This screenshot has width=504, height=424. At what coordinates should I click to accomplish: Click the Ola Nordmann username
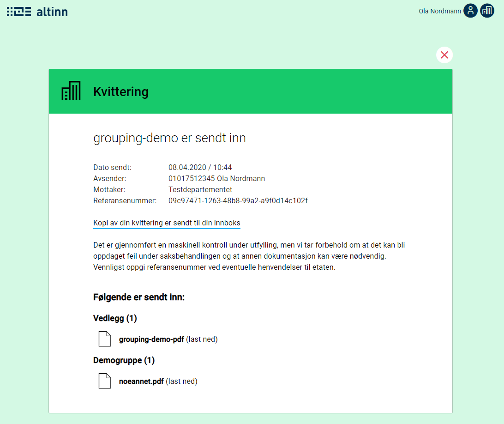pyautogui.click(x=439, y=11)
